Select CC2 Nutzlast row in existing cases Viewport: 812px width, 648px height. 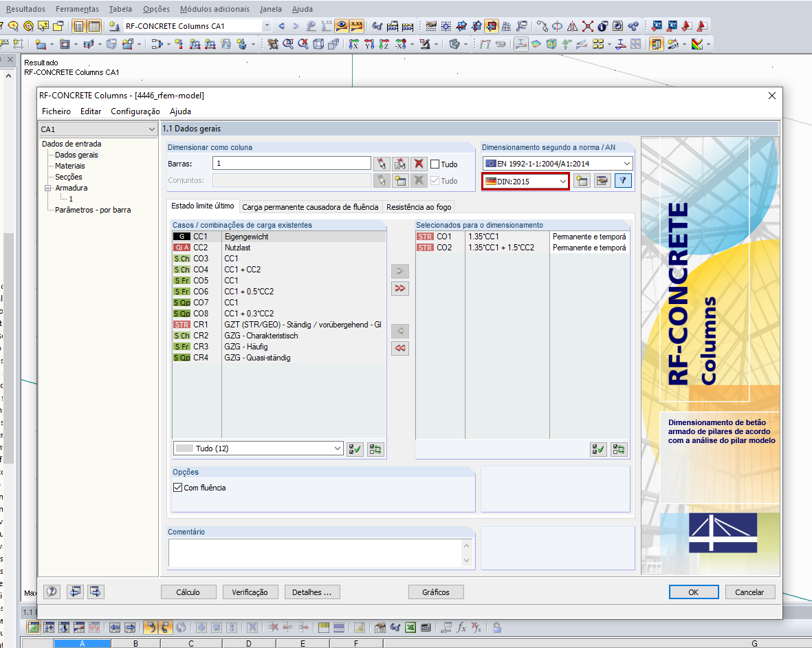click(x=279, y=248)
